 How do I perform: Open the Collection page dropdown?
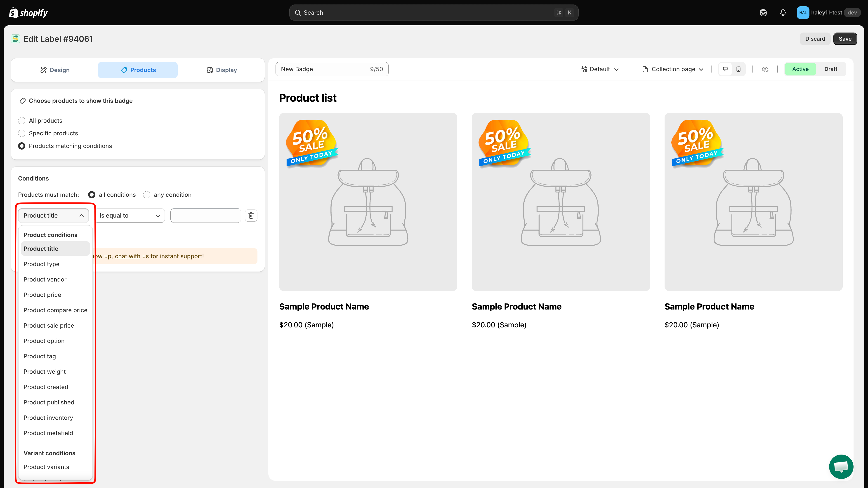point(673,69)
